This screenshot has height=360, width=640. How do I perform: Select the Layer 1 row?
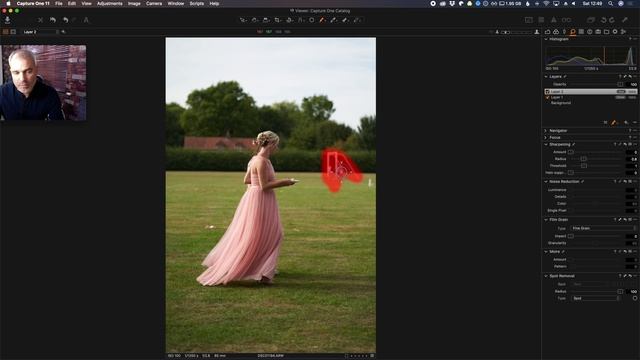pos(591,98)
